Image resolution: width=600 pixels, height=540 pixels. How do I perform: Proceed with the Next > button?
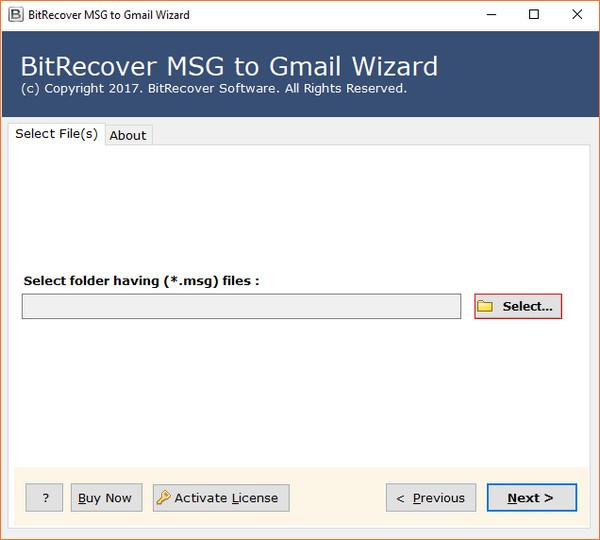(x=532, y=498)
